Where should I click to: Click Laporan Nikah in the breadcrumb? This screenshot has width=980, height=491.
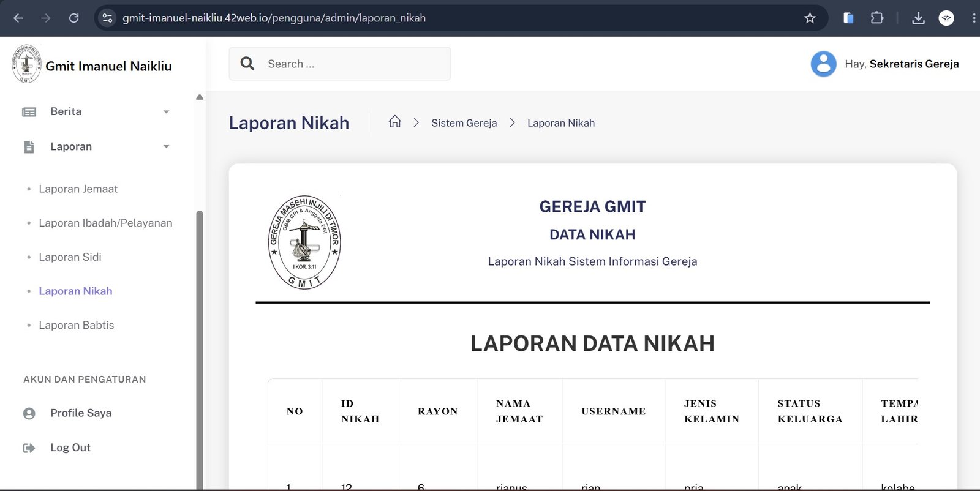tap(561, 123)
